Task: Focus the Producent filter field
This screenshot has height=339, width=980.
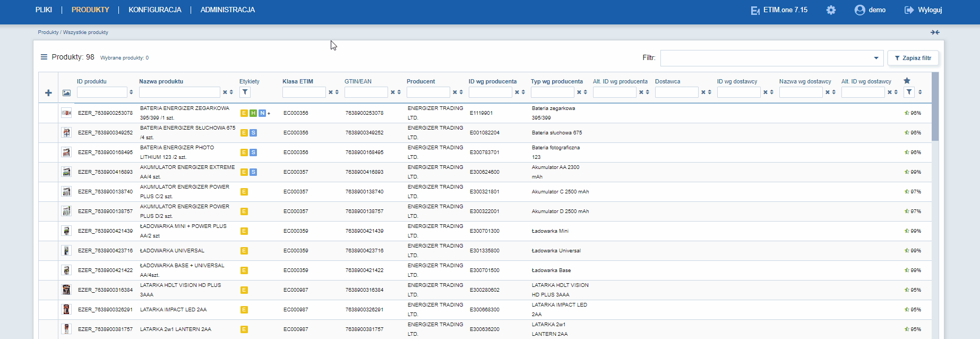Action: [428, 92]
